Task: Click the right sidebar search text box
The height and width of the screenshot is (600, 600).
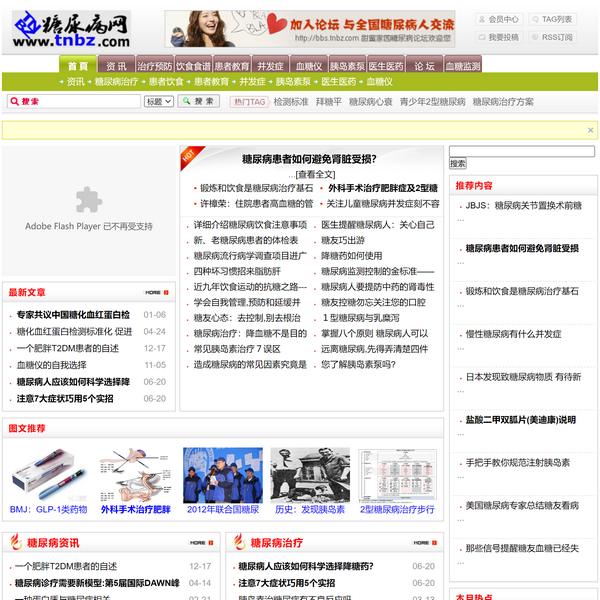Action: (521, 151)
